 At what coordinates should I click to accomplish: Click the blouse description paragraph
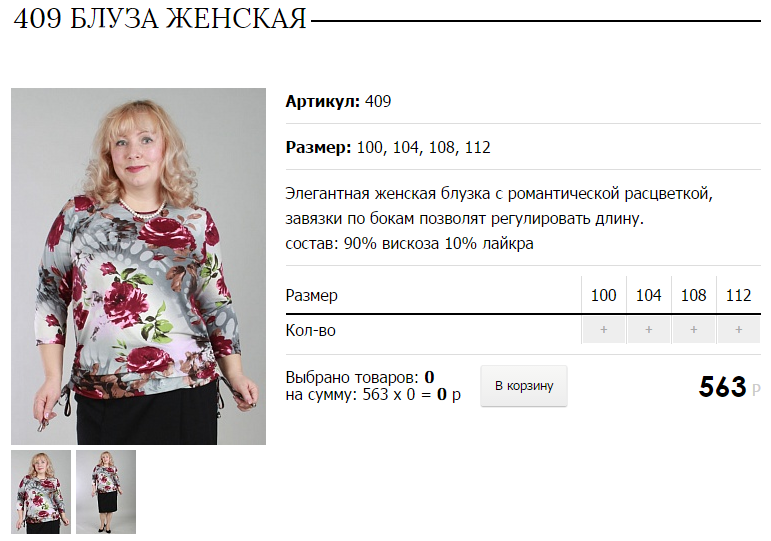(499, 206)
